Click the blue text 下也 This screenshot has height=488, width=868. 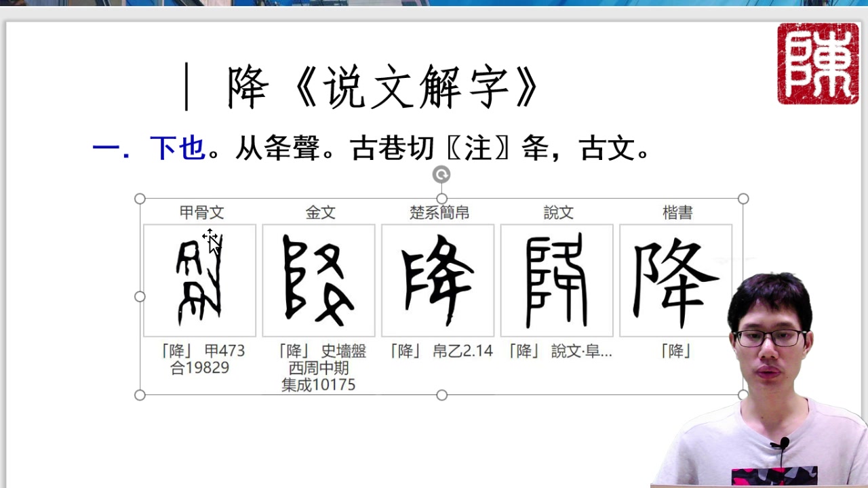pyautogui.click(x=178, y=148)
